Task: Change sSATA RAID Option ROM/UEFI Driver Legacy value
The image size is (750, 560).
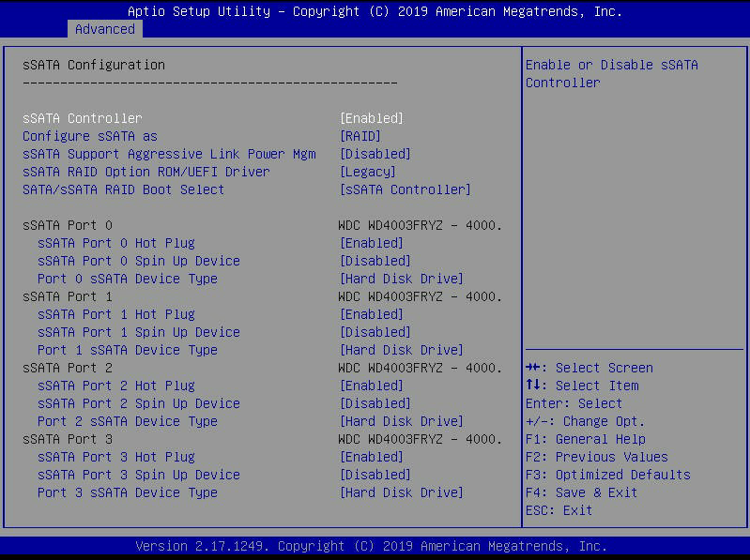Action: [367, 172]
